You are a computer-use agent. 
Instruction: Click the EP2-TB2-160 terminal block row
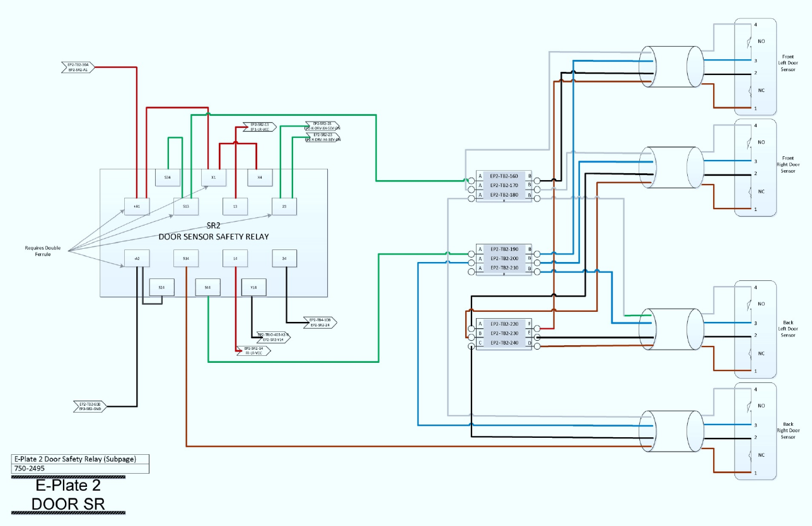(x=504, y=176)
